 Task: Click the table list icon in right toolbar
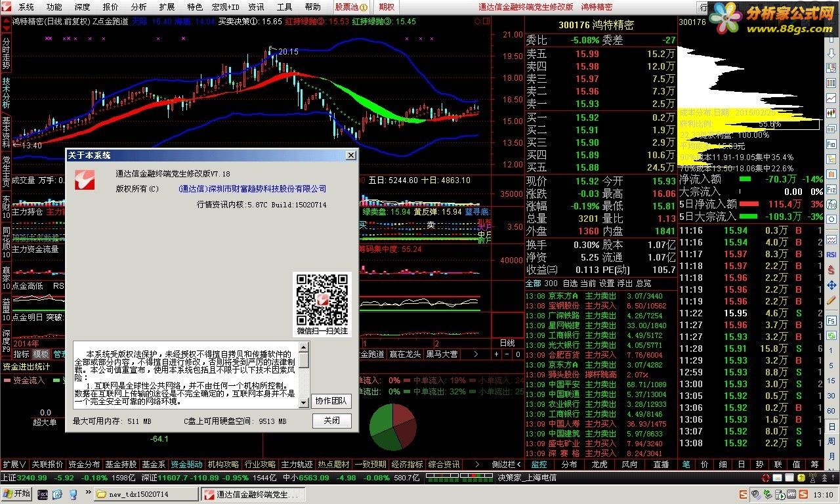[831, 83]
